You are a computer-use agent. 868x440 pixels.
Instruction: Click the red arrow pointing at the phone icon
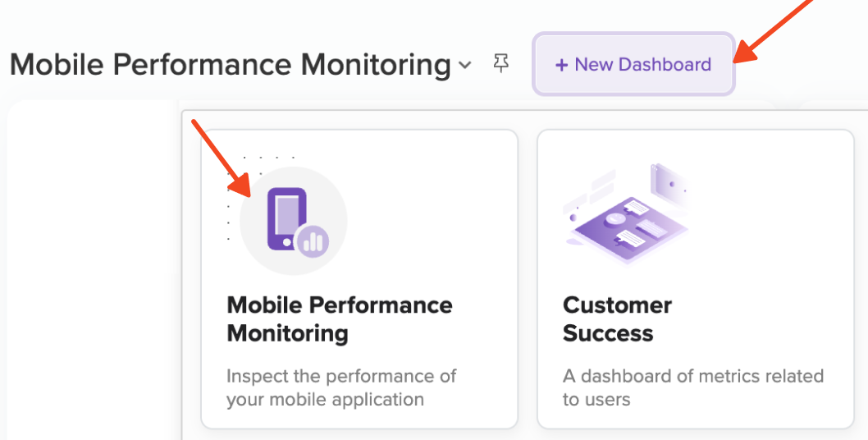coord(222,158)
